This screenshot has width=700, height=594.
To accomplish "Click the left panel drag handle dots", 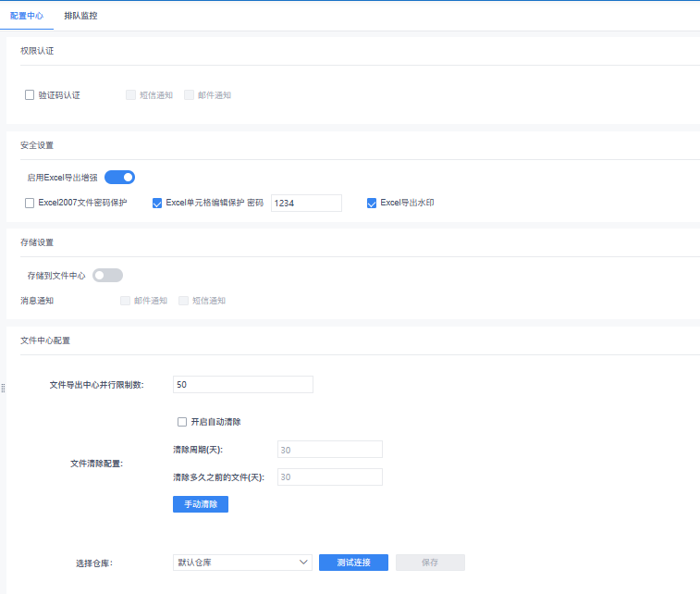I will (3, 388).
